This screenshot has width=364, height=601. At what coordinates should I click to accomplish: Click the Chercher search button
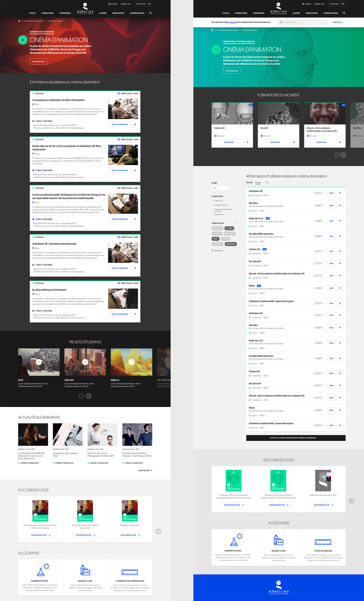point(337,22)
